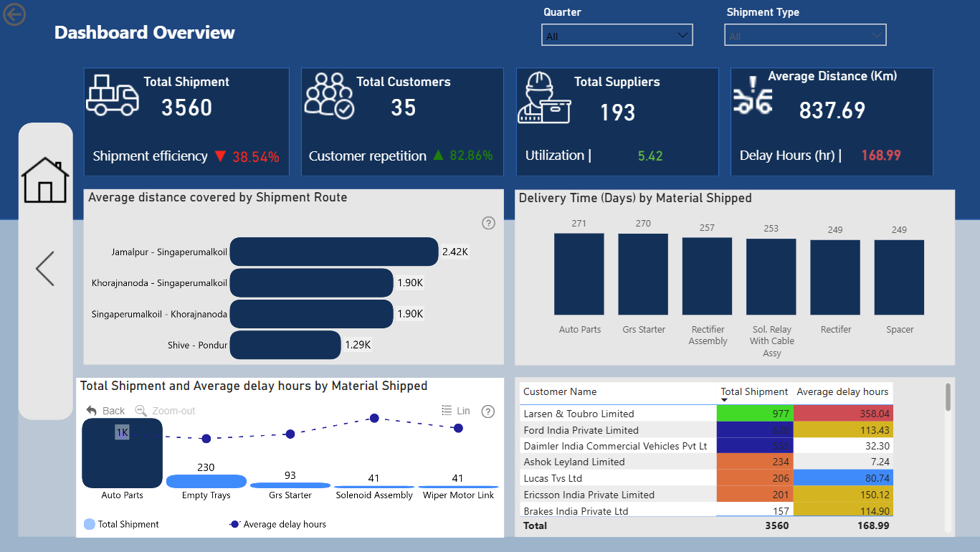
Task: Sort table by Customer Name header
Action: (560, 392)
